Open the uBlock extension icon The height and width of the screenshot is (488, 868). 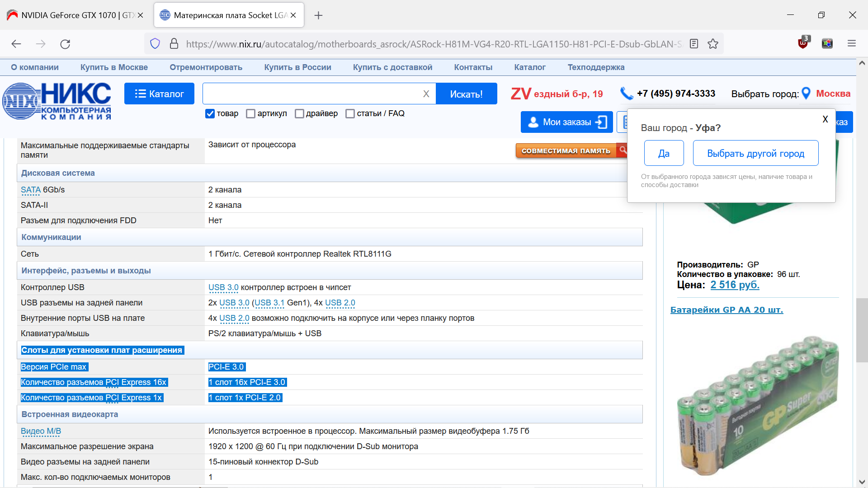pyautogui.click(x=803, y=43)
